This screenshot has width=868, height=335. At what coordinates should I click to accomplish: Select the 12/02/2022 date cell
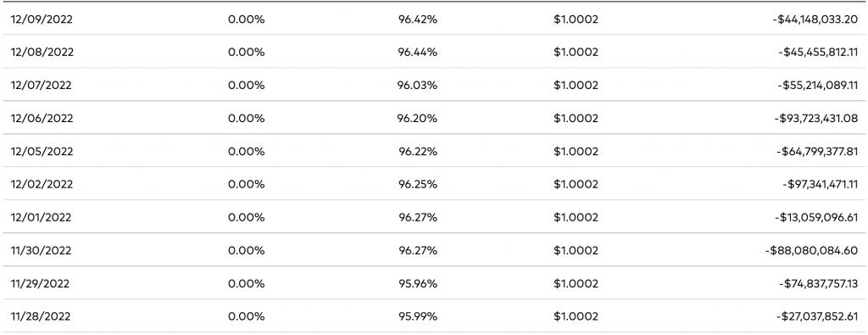42,184
